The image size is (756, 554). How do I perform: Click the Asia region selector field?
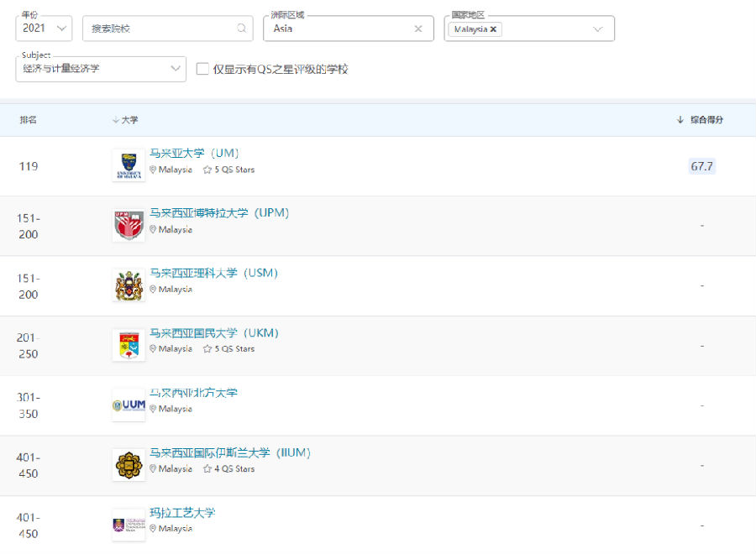(x=348, y=29)
